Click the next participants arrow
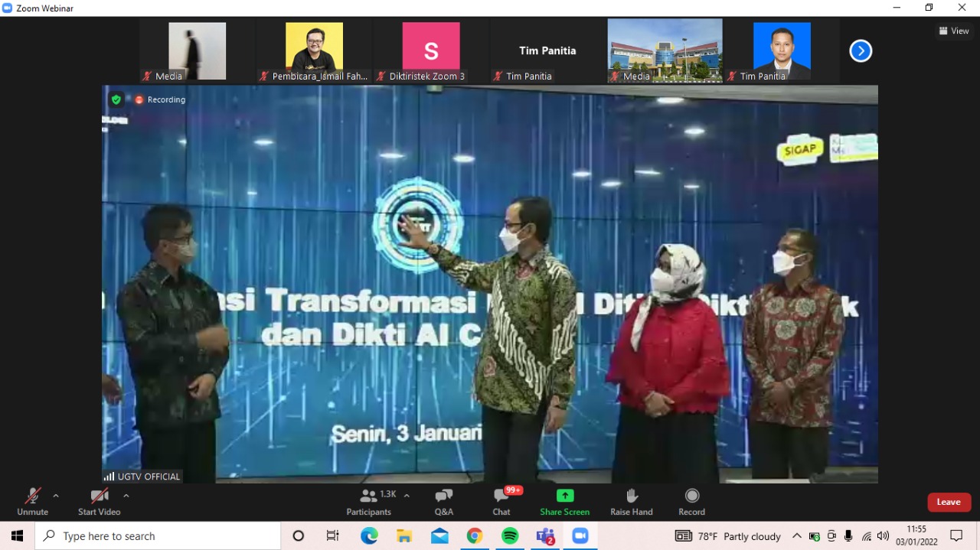 coord(860,50)
